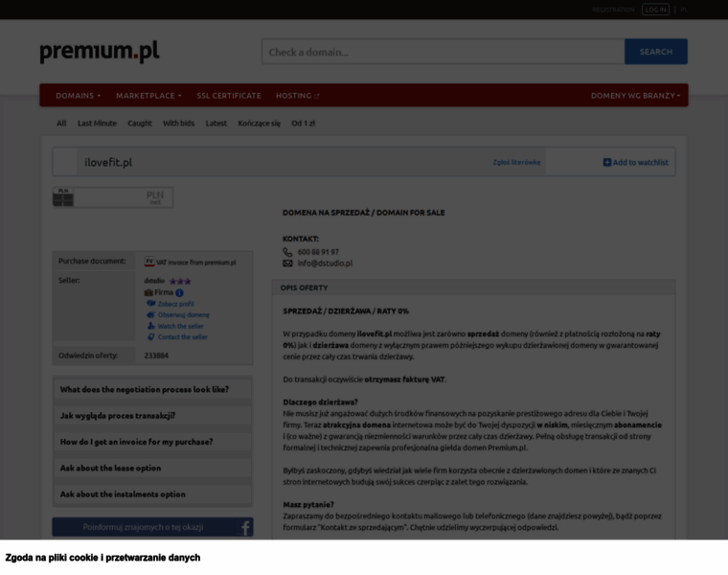Click the PLN currency price box
The image size is (728, 575).
click(x=113, y=197)
